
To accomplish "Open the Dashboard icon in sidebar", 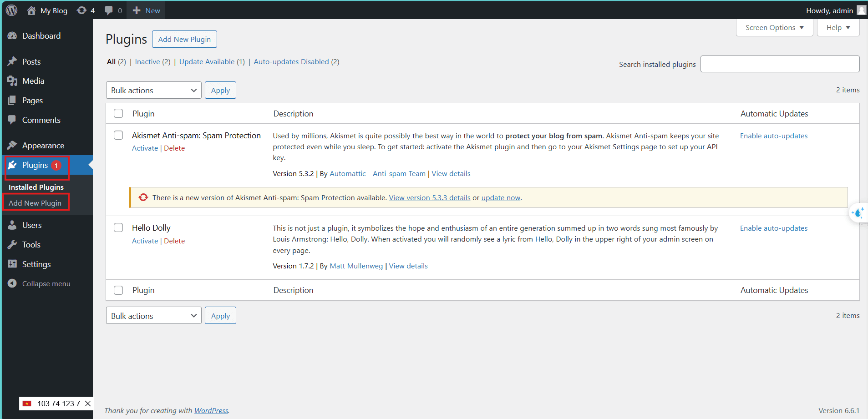I will click(12, 35).
